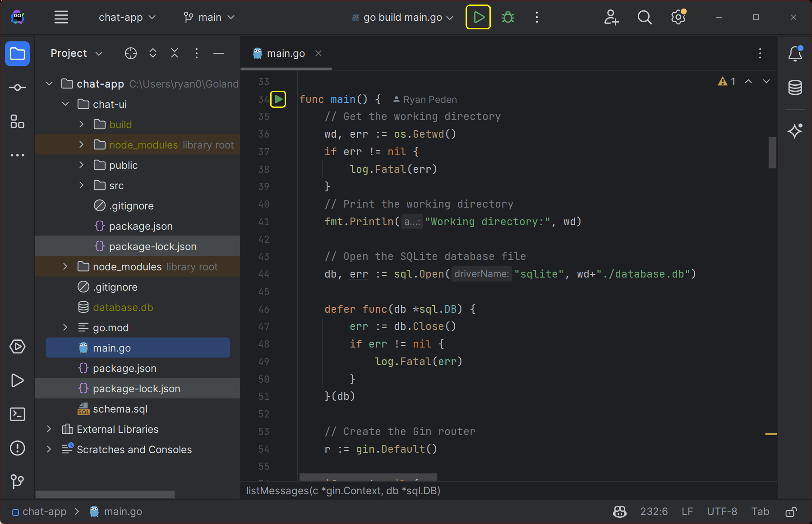Hide the Project panel with minus button
The height and width of the screenshot is (524, 812).
pos(219,53)
